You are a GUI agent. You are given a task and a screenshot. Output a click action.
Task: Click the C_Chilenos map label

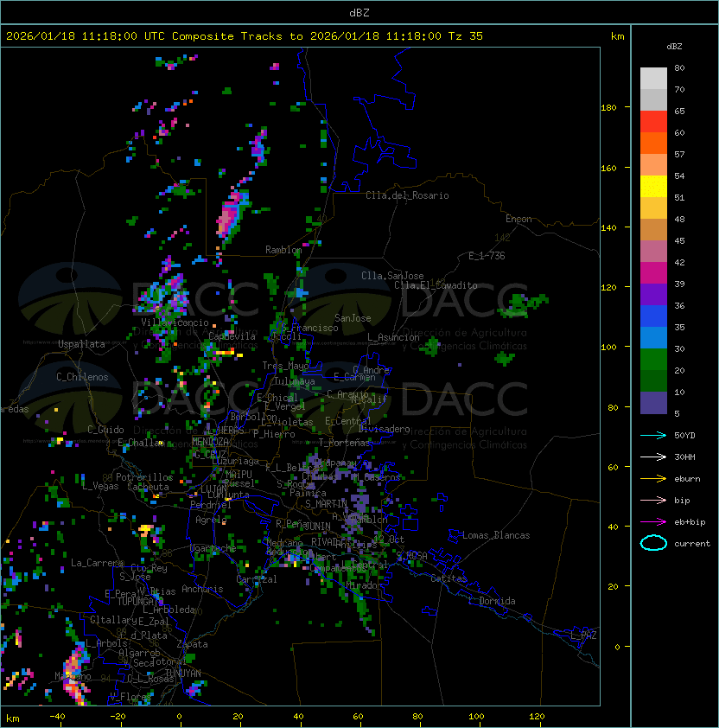pos(82,376)
